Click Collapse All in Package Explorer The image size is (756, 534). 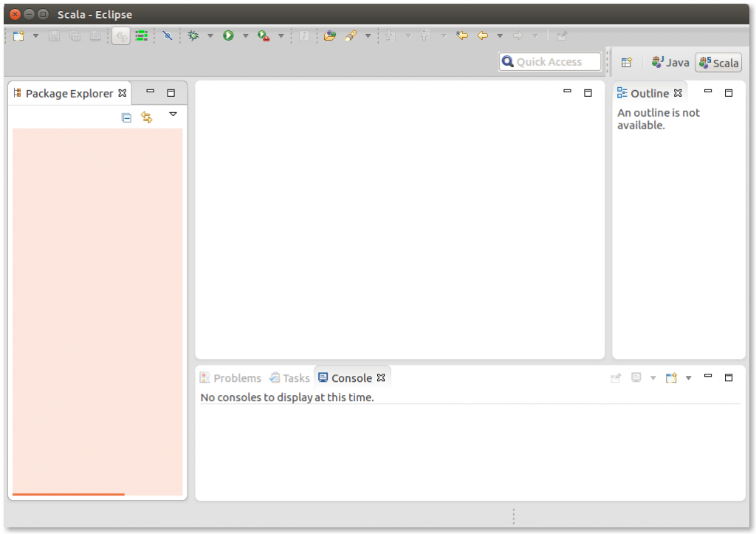pyautogui.click(x=126, y=117)
